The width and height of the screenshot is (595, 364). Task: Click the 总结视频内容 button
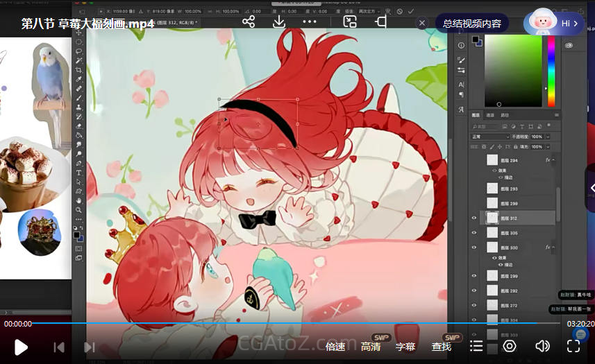tap(472, 23)
